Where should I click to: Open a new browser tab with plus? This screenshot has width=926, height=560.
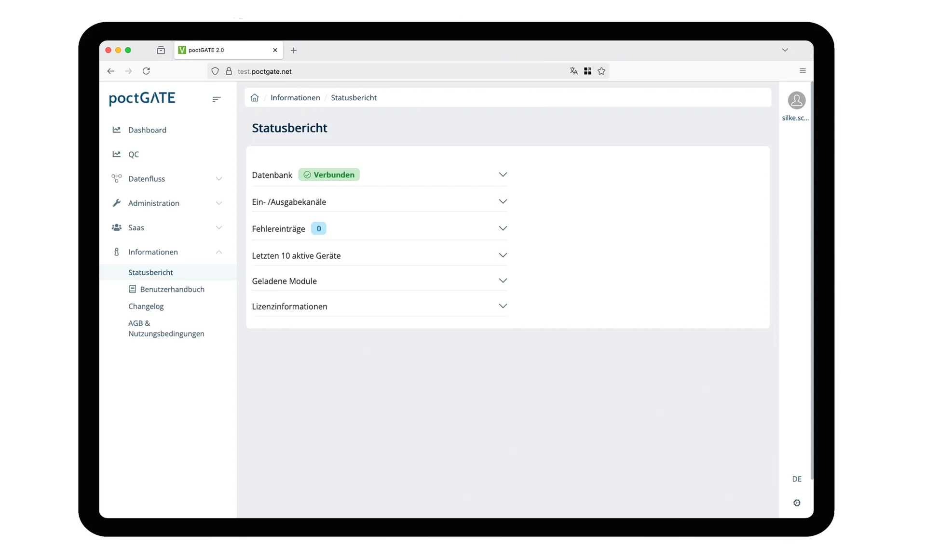coord(293,50)
